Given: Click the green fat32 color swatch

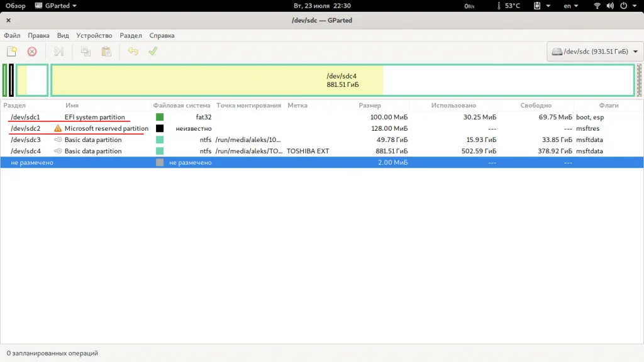Looking at the screenshot, I should (160, 117).
